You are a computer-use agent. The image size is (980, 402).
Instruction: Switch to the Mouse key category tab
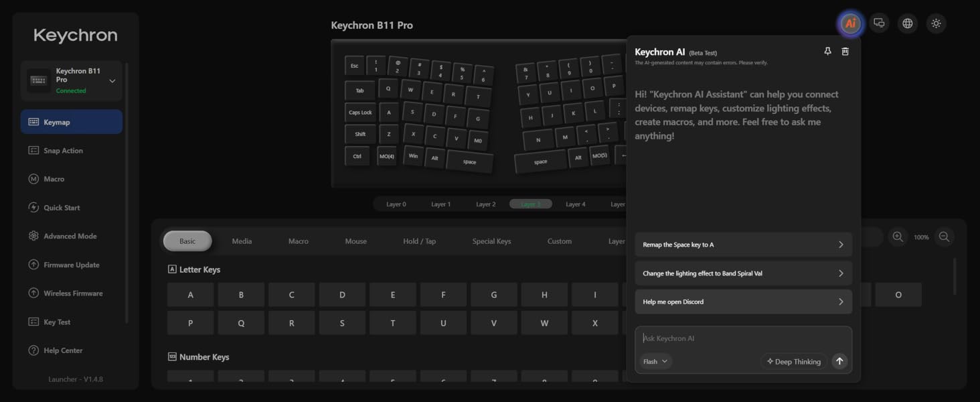pyautogui.click(x=355, y=241)
